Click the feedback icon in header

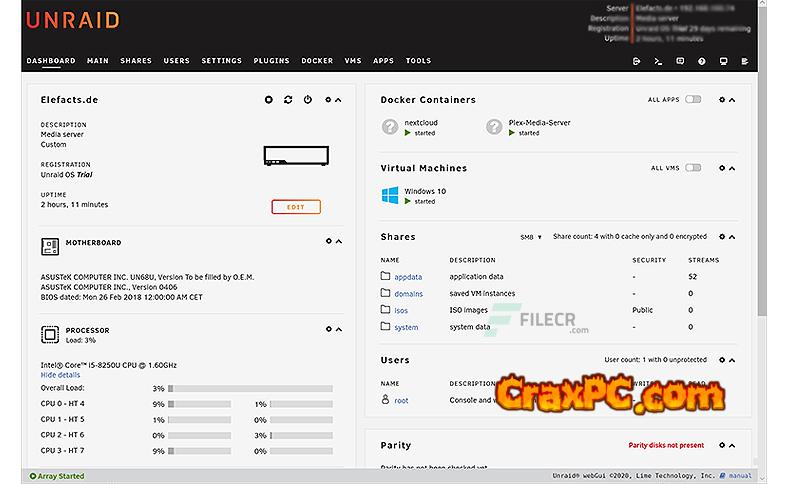tap(680, 61)
